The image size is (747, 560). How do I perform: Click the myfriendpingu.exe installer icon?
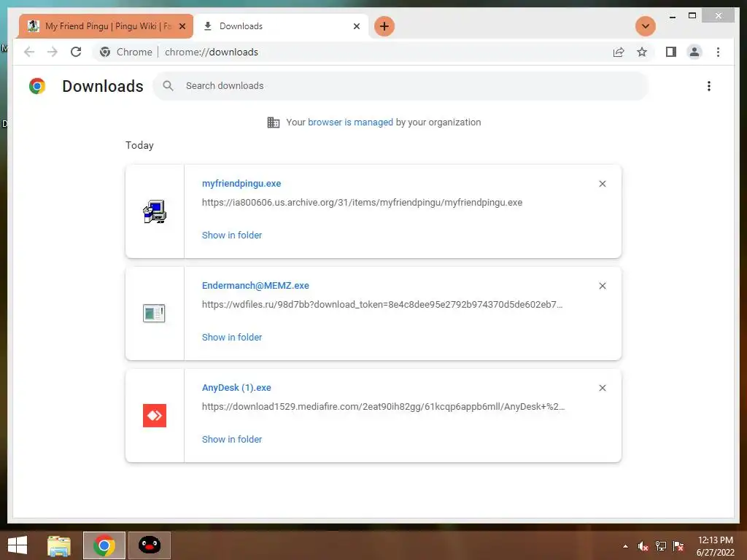point(155,211)
